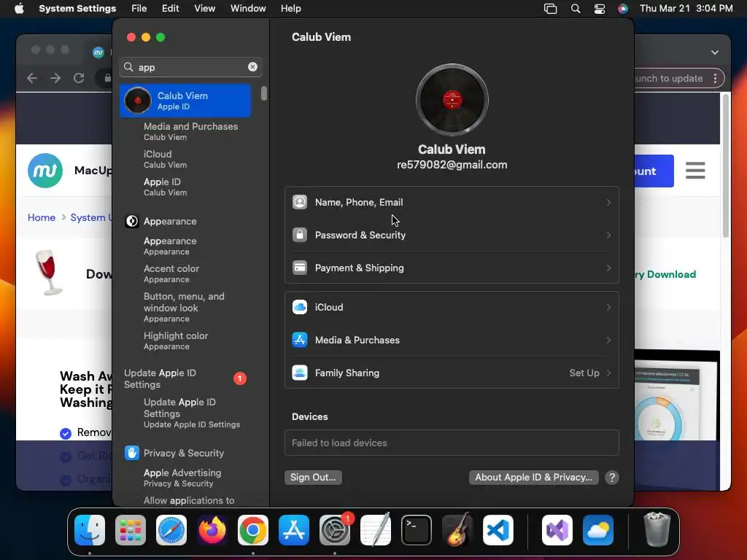Click the browser three-dot menu icon

click(x=715, y=78)
